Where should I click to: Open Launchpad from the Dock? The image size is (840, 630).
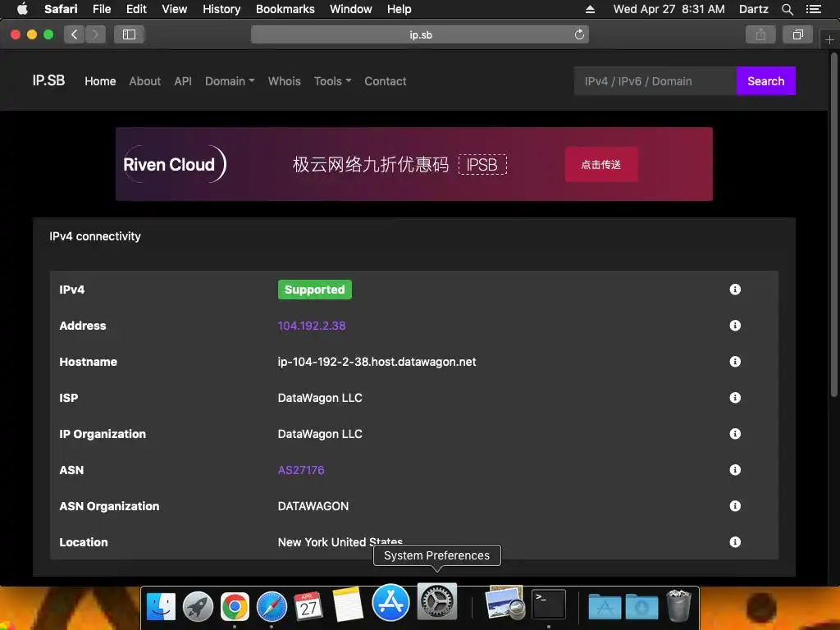198,606
